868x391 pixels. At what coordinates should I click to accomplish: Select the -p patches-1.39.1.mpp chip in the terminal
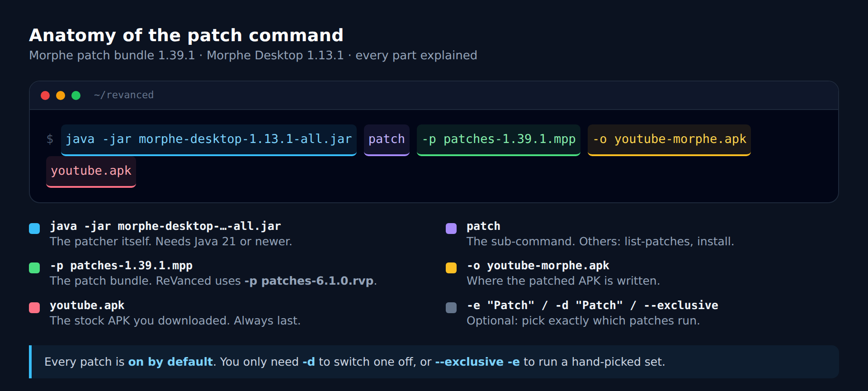(499, 140)
